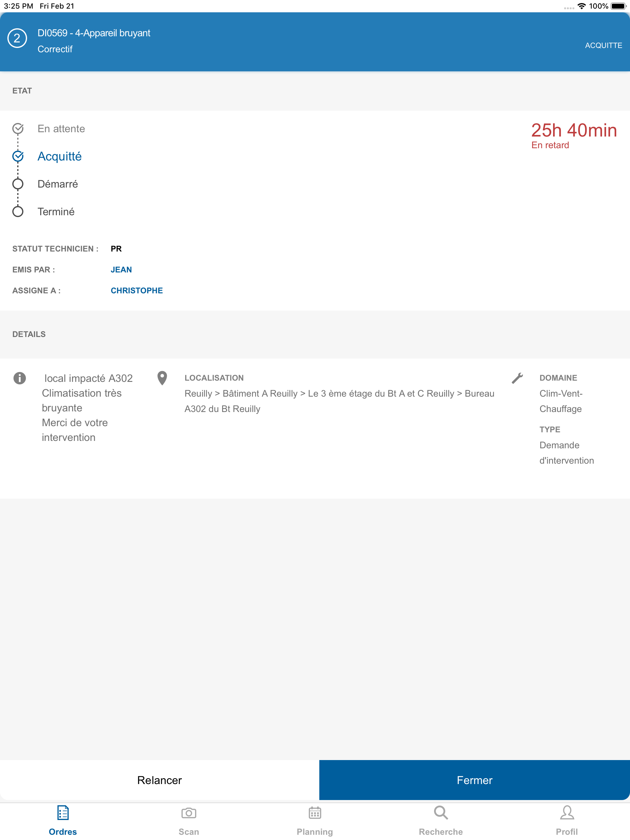Viewport: 630px width, 840px height.
Task: Tap the Recherche magnifier icon
Action: [441, 813]
